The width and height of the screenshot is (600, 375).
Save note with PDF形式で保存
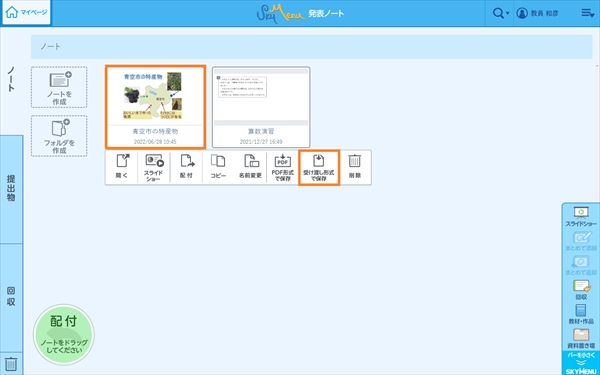[283, 167]
